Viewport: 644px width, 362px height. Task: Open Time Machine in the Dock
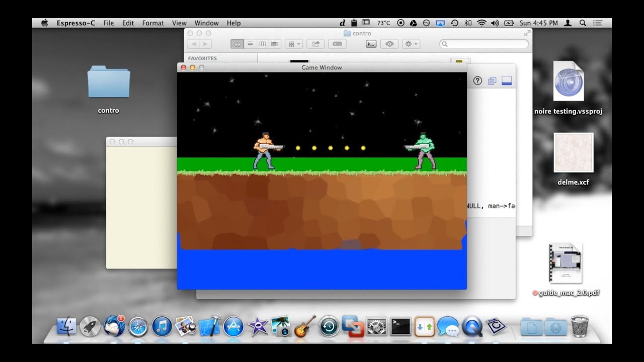(x=329, y=327)
